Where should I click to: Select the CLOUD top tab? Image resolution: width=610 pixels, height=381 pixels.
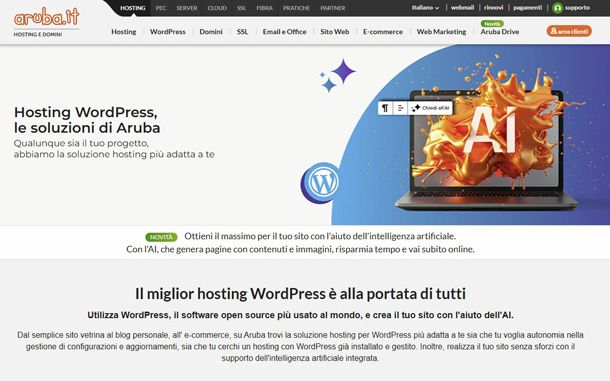click(x=217, y=8)
